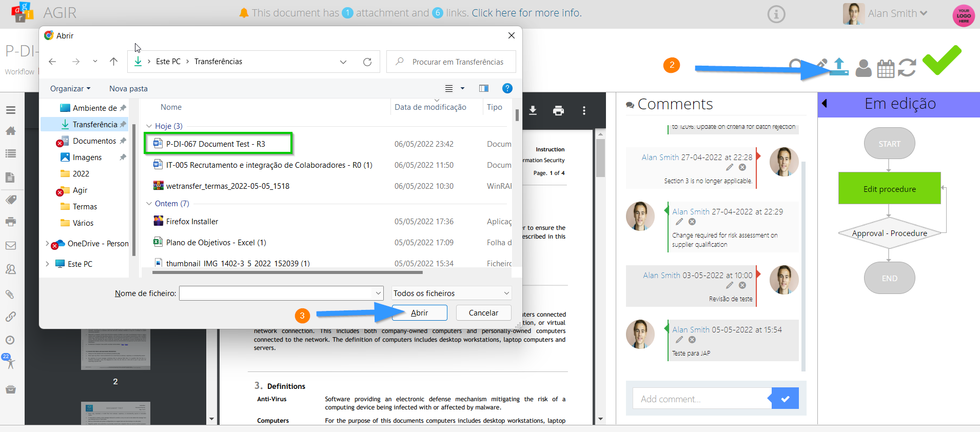Open the calendar icon in top toolbar
This screenshot has width=980, height=432.
[x=886, y=69]
